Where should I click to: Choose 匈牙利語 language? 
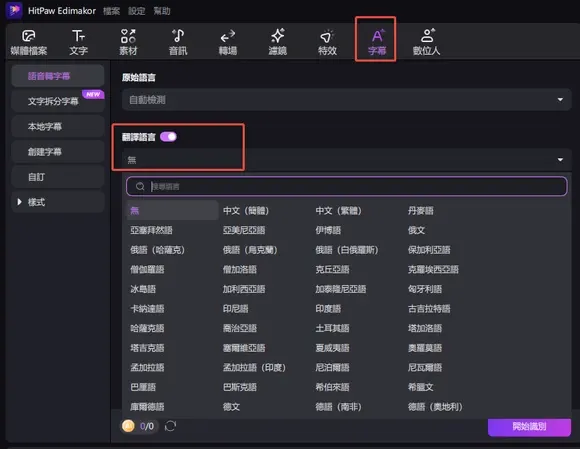pyautogui.click(x=425, y=289)
